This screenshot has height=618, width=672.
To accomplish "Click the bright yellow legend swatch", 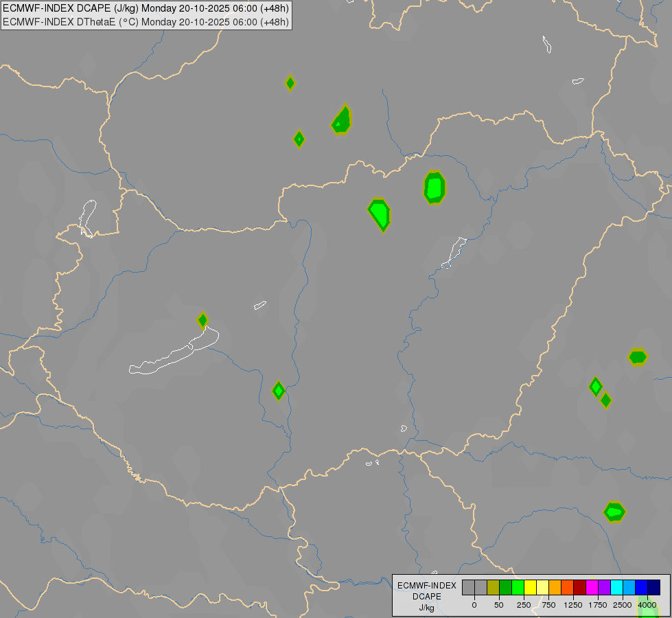I will pyautogui.click(x=530, y=588).
